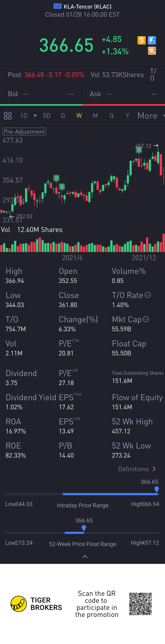This screenshot has height=644, width=165.
Task: Tap the B marker near 457.12
Action: (x=139, y=150)
